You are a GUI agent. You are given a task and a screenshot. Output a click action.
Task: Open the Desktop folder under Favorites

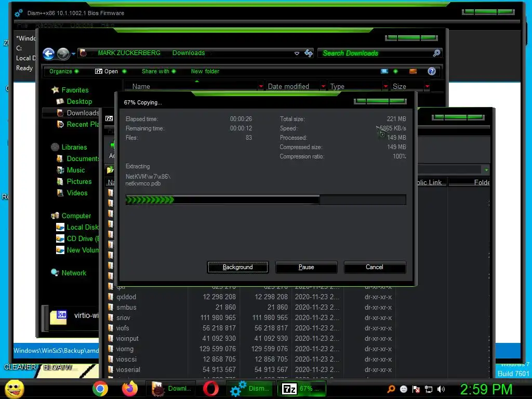click(x=79, y=101)
